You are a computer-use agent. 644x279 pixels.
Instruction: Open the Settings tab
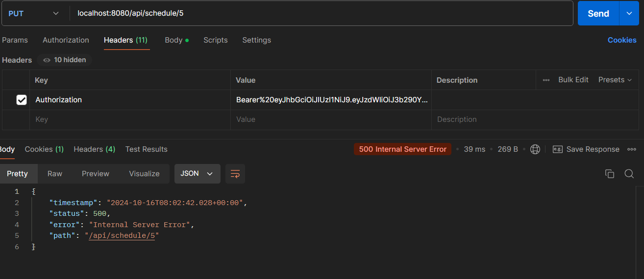(x=256, y=40)
